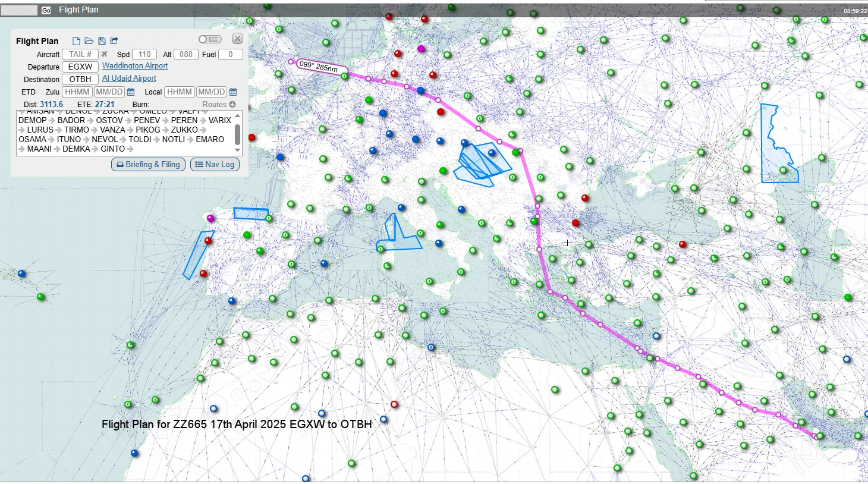Edit the Fuel value field
Viewport: 868px width, 484px height.
[231, 54]
